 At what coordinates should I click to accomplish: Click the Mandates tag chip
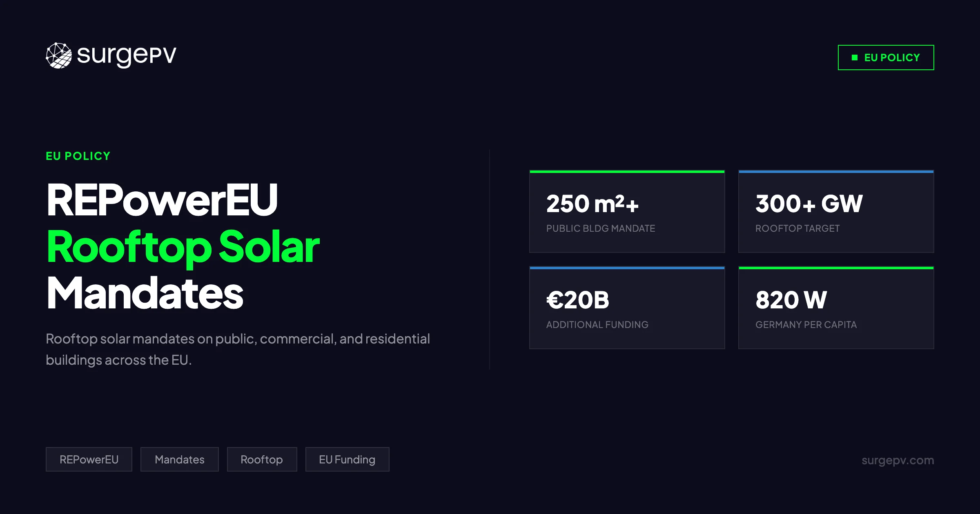[x=180, y=459]
